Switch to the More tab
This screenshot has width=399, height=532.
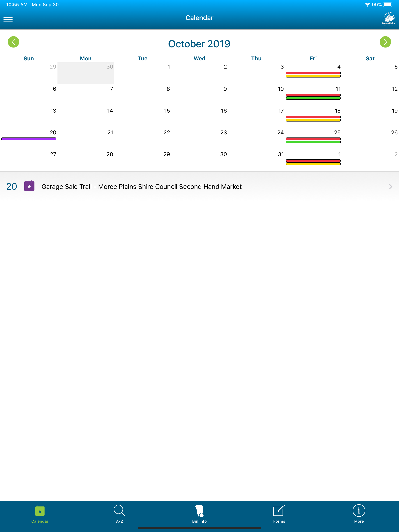[359, 514]
